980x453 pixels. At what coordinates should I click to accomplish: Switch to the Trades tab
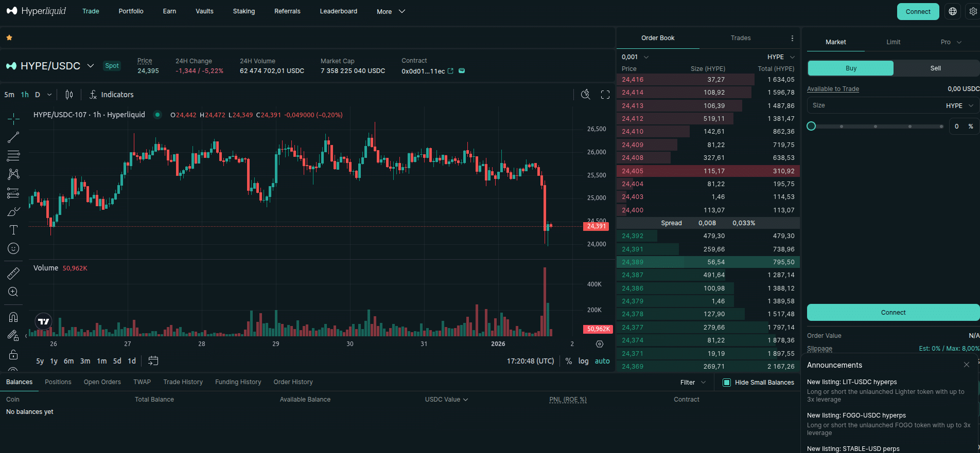[740, 38]
